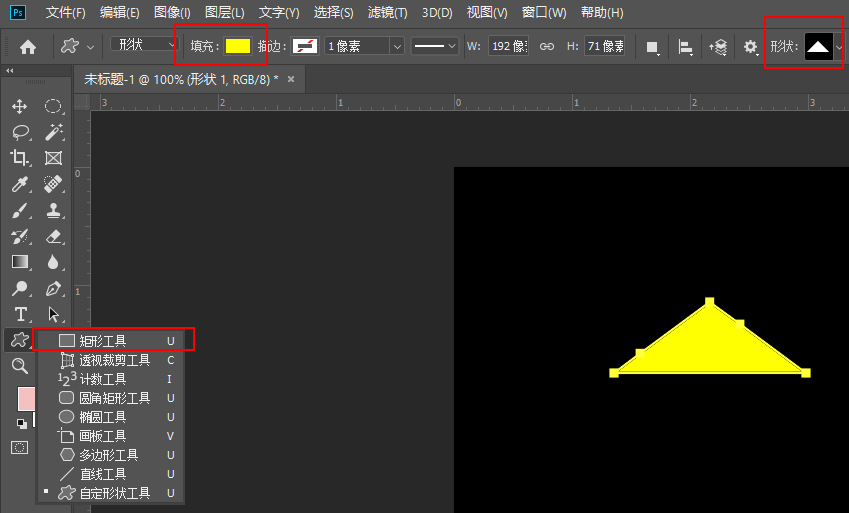Choose 矩形工具 from the flyout
The width and height of the screenshot is (849, 513).
pyautogui.click(x=110, y=341)
